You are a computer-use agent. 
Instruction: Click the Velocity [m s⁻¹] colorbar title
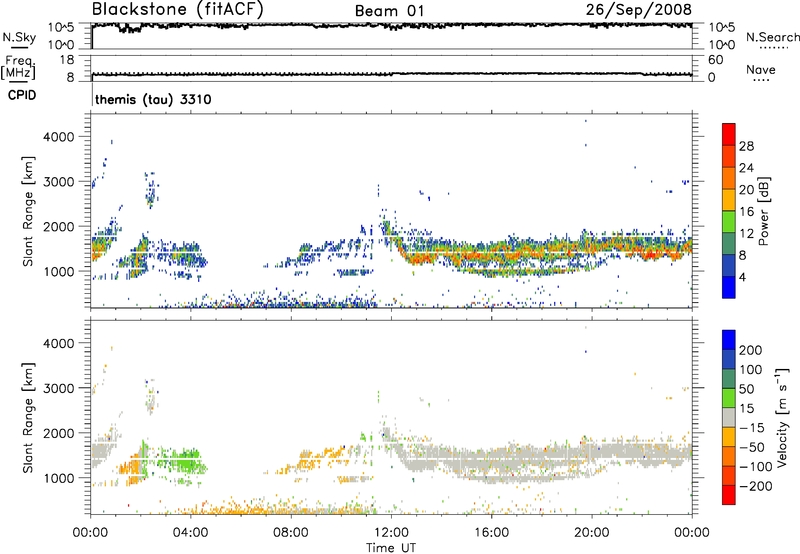(782, 417)
